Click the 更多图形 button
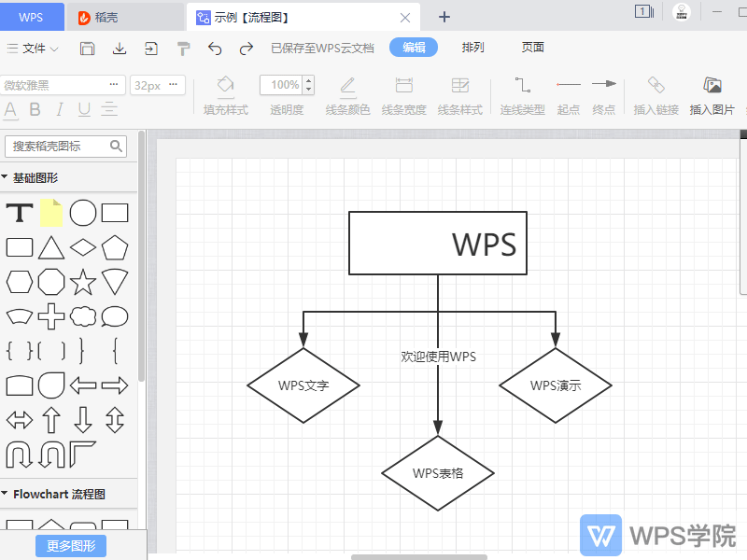This screenshot has height=560, width=747. tap(71, 546)
